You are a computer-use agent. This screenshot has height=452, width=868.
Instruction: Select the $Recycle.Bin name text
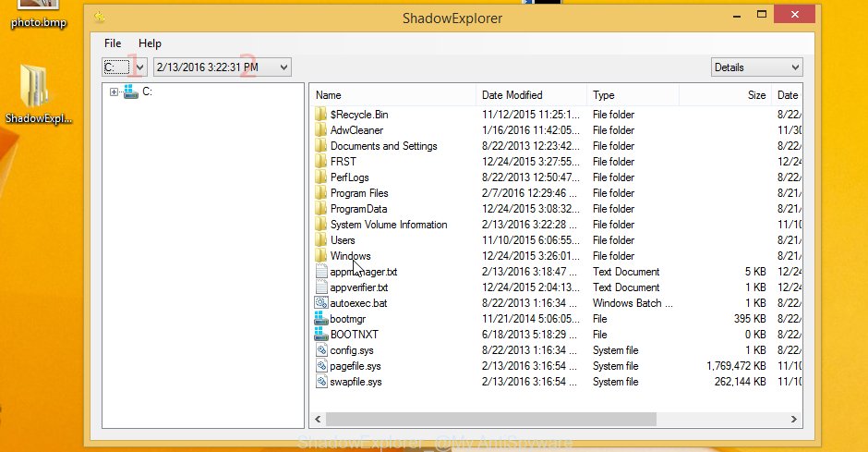[x=359, y=115]
